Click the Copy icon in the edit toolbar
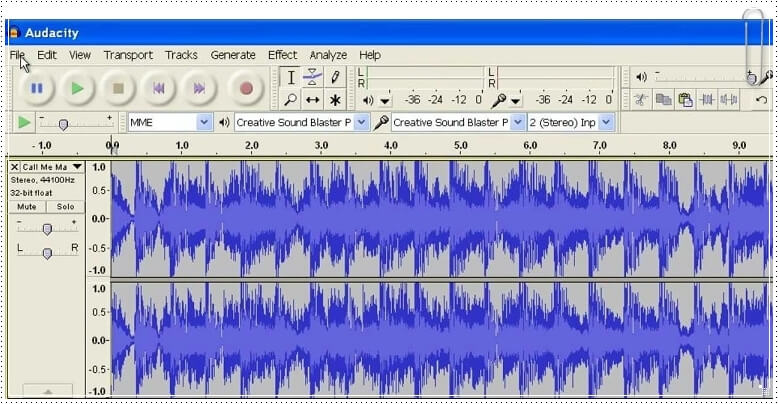 point(663,100)
